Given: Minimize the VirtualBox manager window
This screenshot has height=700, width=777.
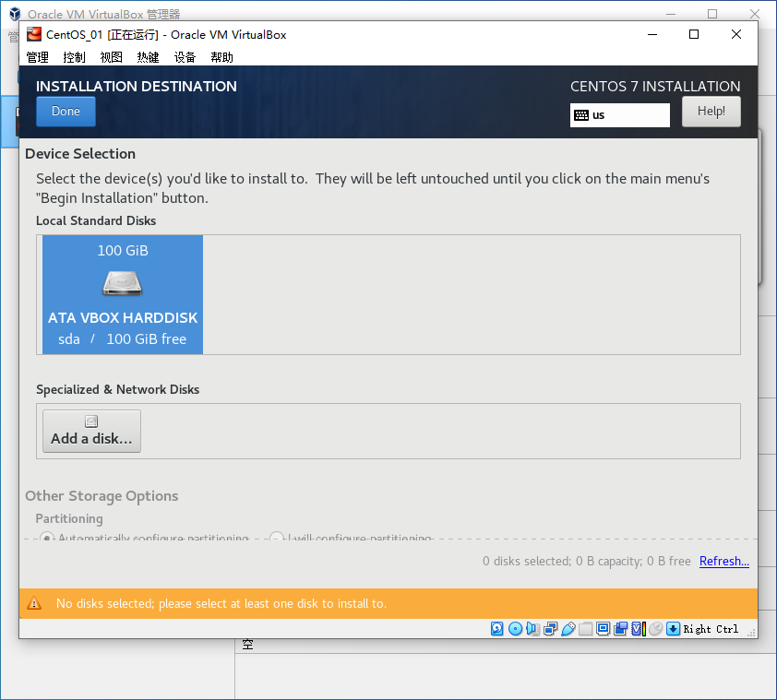Looking at the screenshot, I should click(671, 14).
